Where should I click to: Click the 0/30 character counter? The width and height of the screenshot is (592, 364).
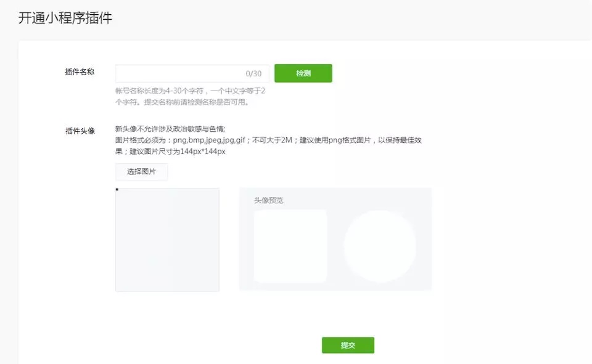(253, 74)
